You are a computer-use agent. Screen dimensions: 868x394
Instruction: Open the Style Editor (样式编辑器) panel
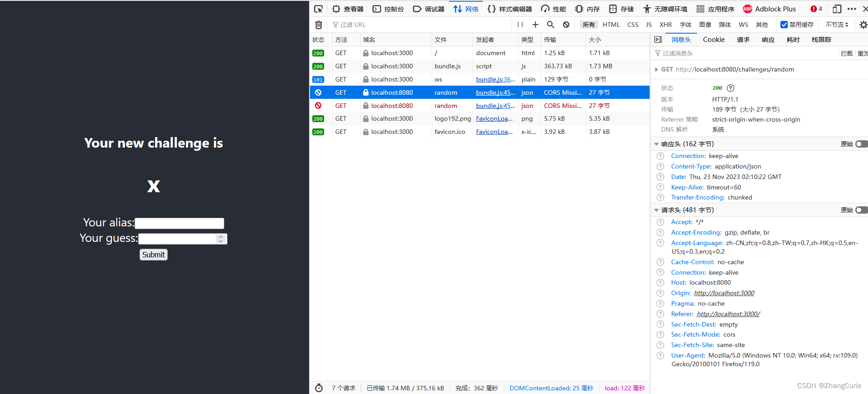510,9
